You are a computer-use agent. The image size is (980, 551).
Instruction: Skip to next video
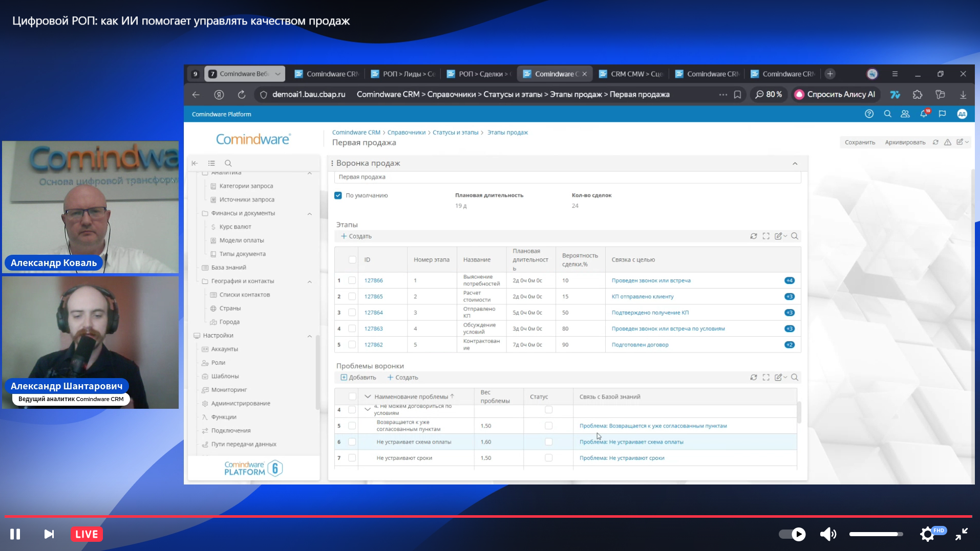tap(49, 534)
